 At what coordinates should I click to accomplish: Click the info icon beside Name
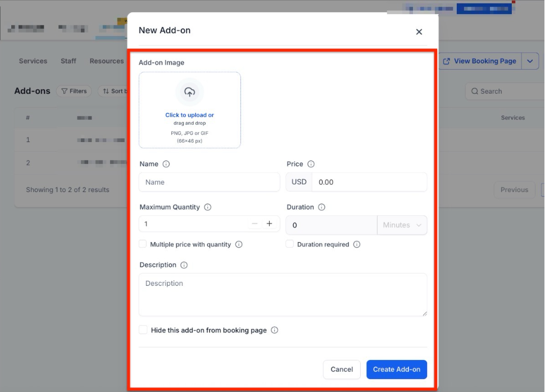click(166, 164)
